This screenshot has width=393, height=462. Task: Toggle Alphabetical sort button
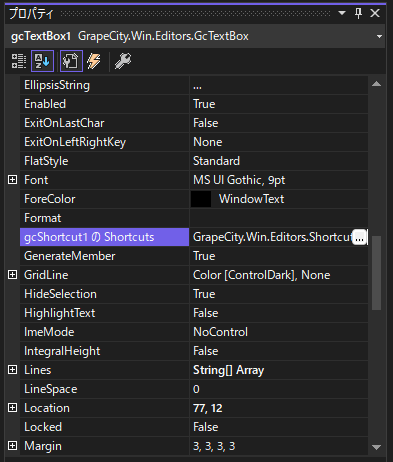(x=42, y=61)
